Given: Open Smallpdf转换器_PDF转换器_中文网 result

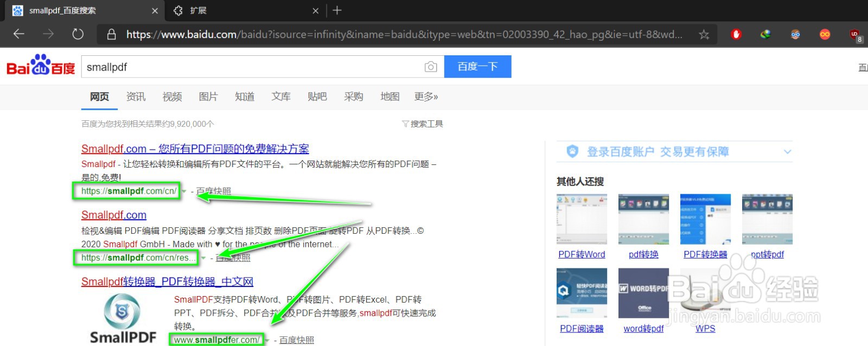Looking at the screenshot, I should click(x=167, y=281).
